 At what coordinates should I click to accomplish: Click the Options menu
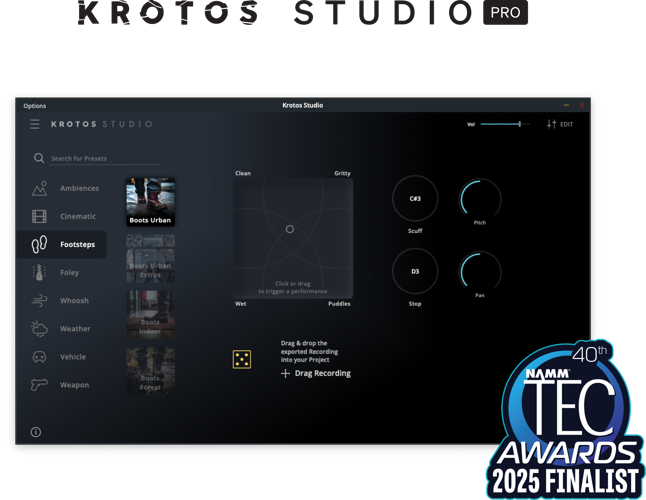pyautogui.click(x=35, y=106)
